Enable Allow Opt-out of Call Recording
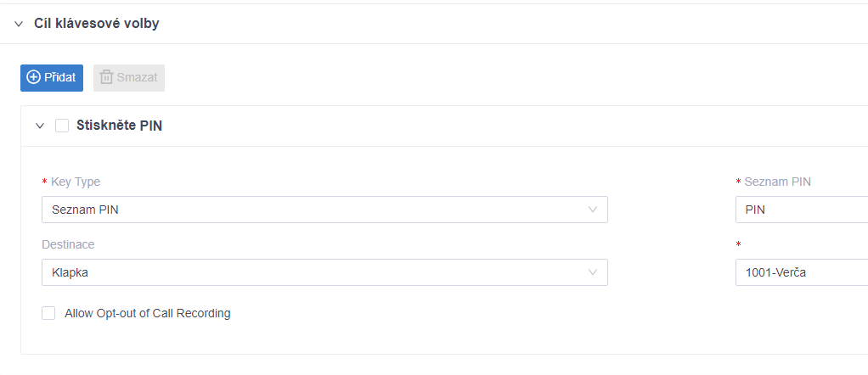The height and width of the screenshot is (375, 868). pyautogui.click(x=48, y=313)
